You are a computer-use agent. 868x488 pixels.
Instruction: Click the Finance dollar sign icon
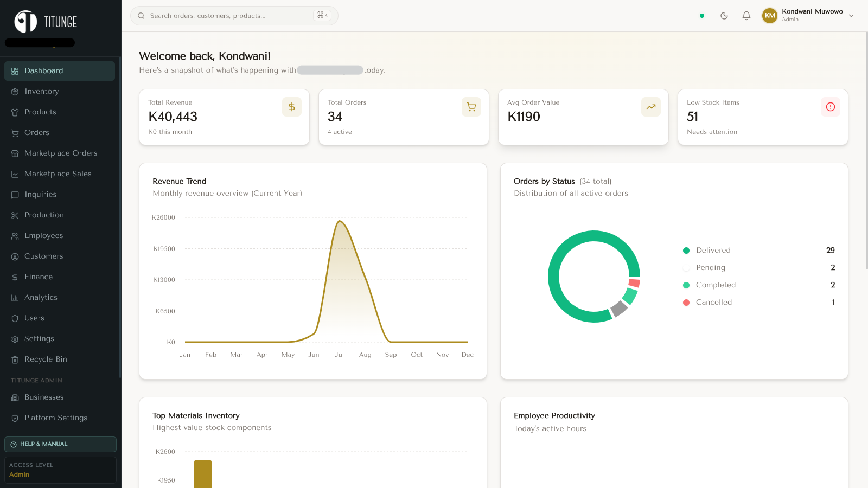tap(15, 277)
